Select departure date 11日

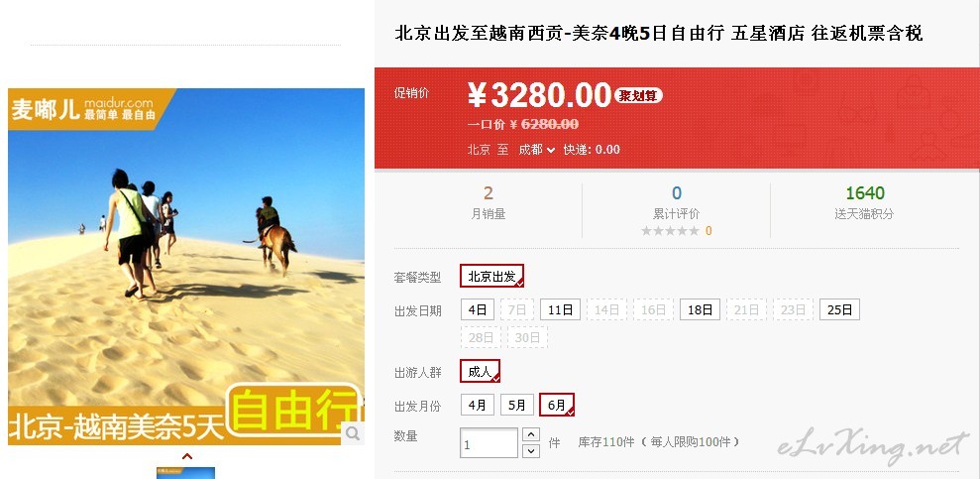point(560,309)
